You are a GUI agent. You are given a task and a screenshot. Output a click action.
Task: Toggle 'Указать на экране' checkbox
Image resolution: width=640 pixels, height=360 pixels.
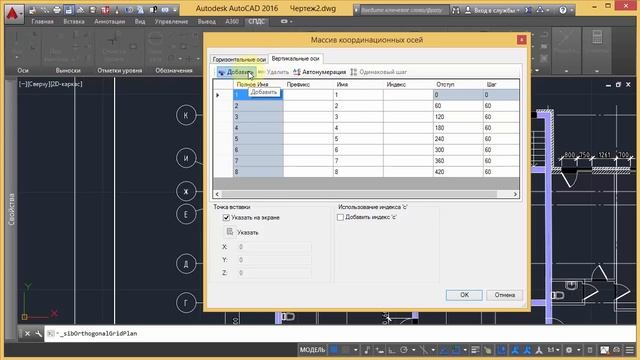[x=227, y=218]
